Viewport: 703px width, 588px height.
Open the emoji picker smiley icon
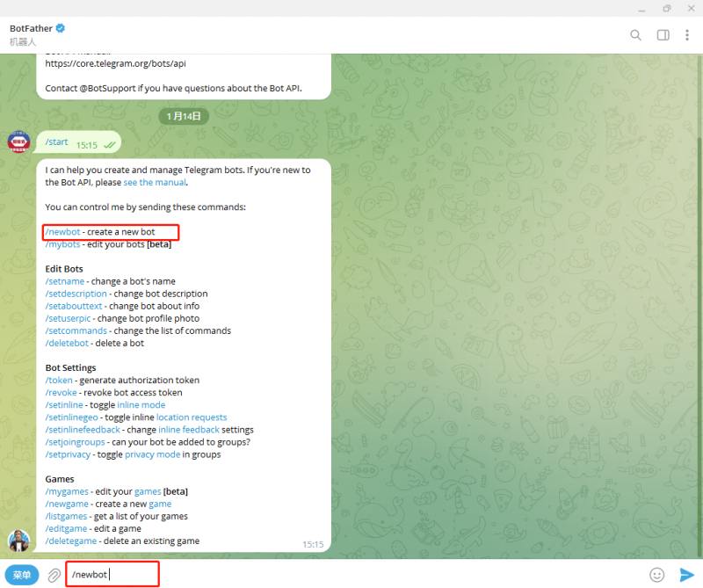(x=656, y=575)
